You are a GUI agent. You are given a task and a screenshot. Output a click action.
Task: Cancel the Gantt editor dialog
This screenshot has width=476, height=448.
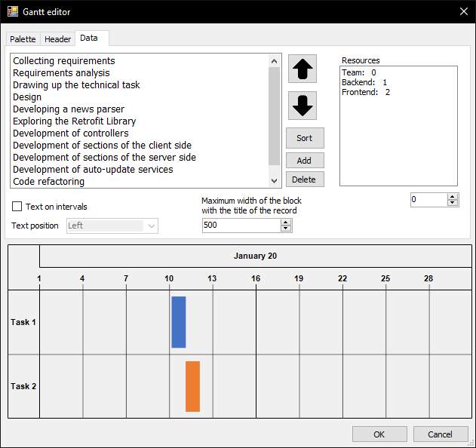441,434
